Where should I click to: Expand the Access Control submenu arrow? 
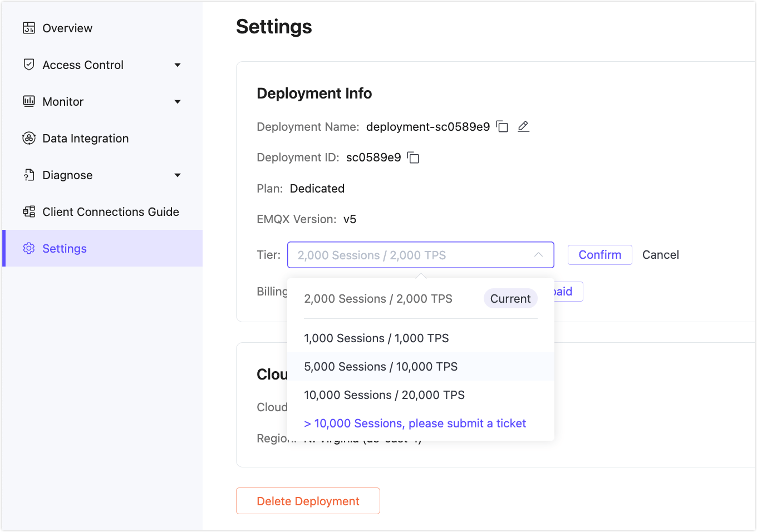[178, 65]
